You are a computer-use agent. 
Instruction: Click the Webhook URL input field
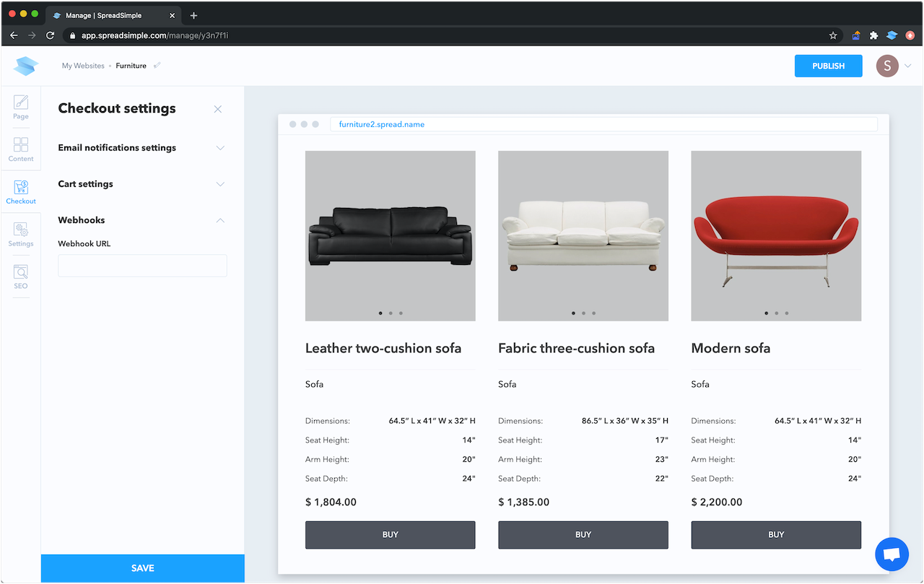[x=142, y=266]
